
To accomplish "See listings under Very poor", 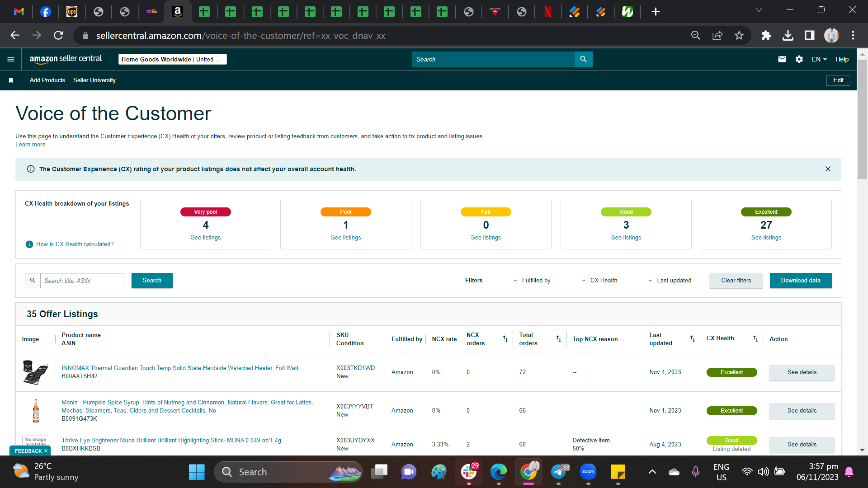I will (x=206, y=238).
